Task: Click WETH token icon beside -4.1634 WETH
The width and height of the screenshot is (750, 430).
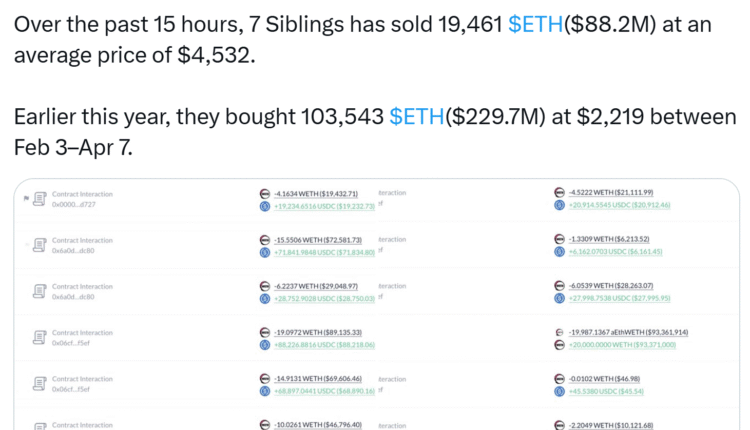Action: pyautogui.click(x=265, y=193)
